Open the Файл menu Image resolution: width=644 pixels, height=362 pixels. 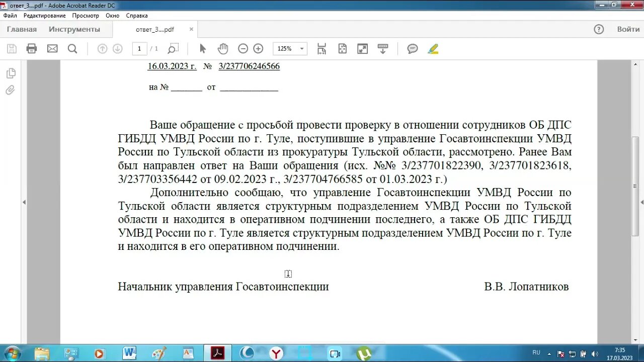[10, 16]
